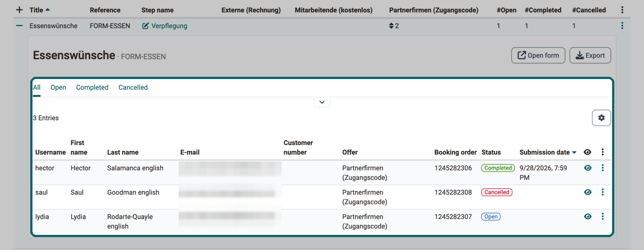Sort by Submission date column
This screenshot has height=250, width=644.
pos(548,152)
